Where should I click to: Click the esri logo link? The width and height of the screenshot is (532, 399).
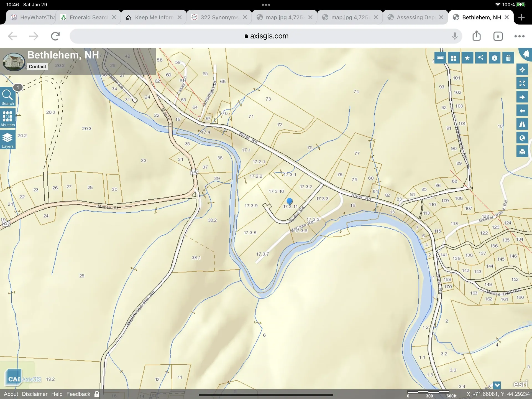520,384
